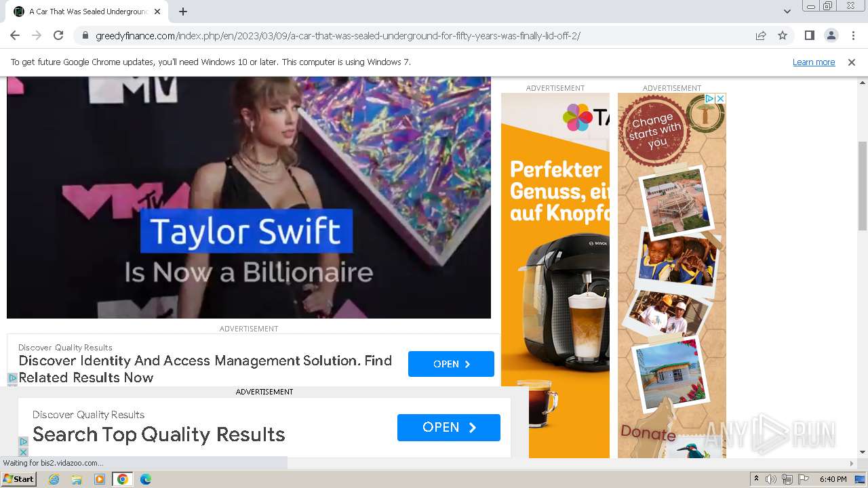Open Windows Explorer folder in taskbar
Viewport: 868px width, 488px height.
77,479
